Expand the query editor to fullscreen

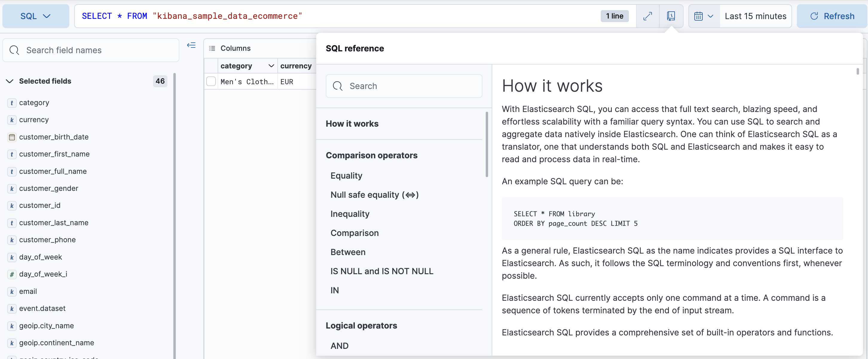pyautogui.click(x=648, y=16)
